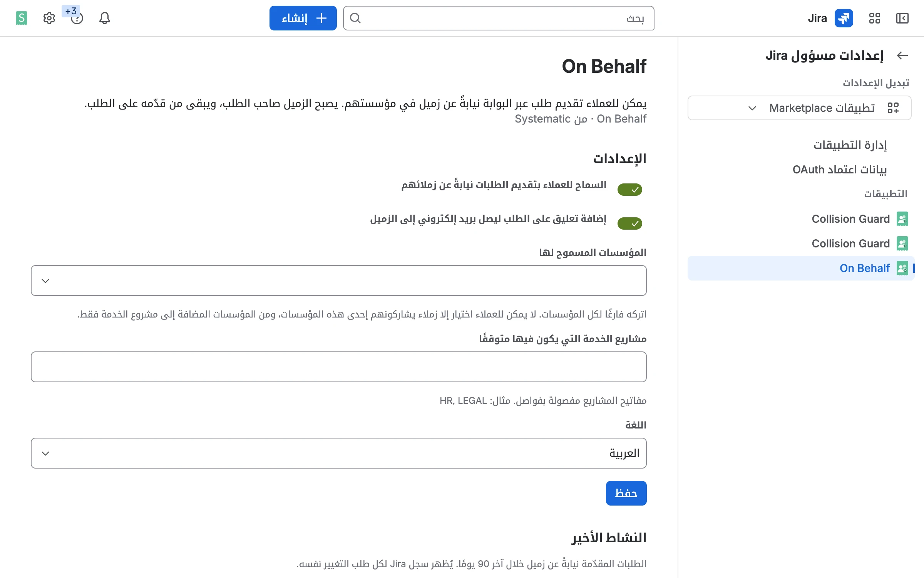Toggle allowing customers to submit on behalf

[629, 190]
